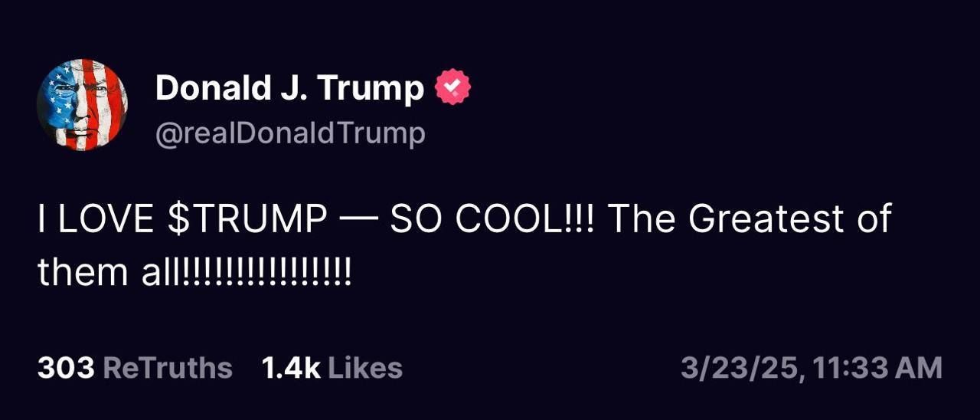The width and height of the screenshot is (980, 420).
Task: Click the $TRUMP cashtag in the post
Action: coord(246,219)
